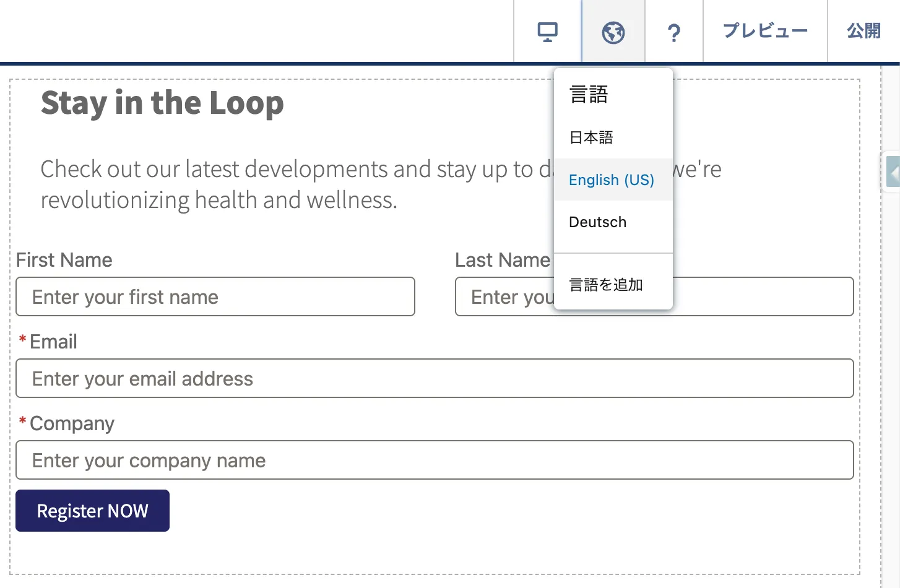Click the Email field label
Image resolution: width=900 pixels, height=588 pixels.
53,342
